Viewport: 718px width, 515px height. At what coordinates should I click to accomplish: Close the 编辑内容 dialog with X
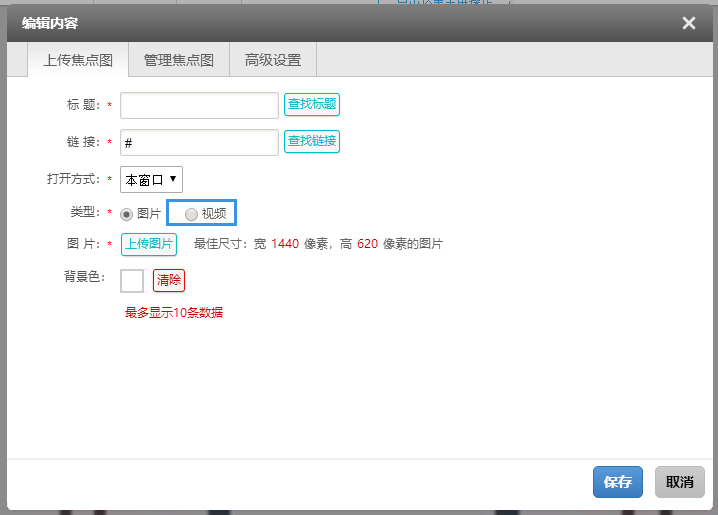coord(688,23)
